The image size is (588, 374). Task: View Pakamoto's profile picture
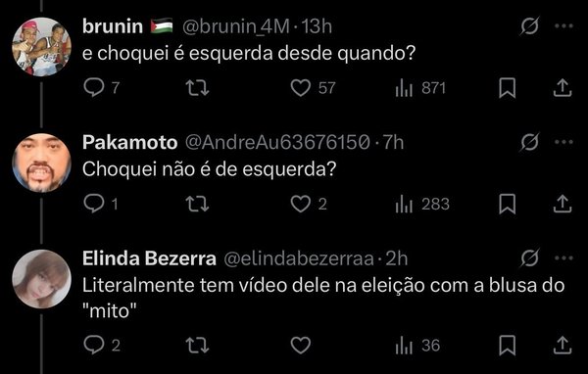(x=41, y=163)
